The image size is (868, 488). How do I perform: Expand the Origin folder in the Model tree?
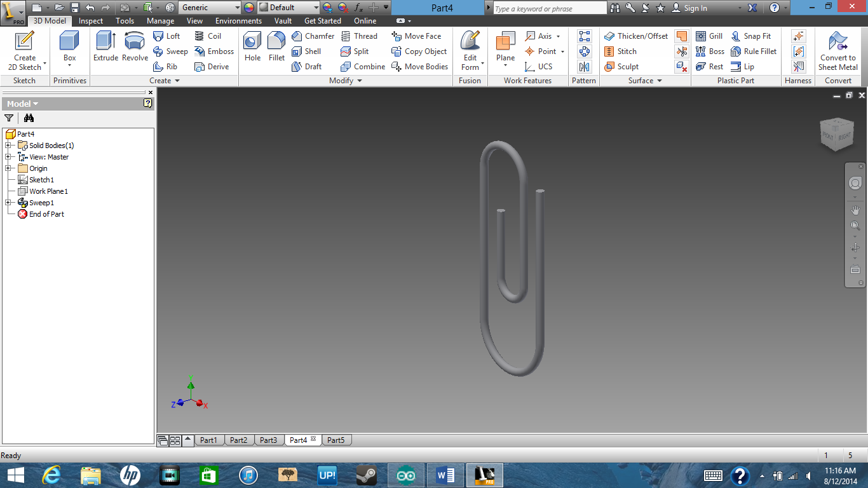pyautogui.click(x=9, y=168)
